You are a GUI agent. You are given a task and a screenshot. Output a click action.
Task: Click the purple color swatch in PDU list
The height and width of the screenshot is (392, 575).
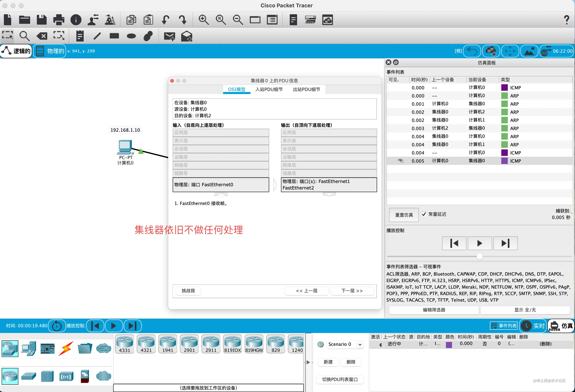tap(449, 345)
